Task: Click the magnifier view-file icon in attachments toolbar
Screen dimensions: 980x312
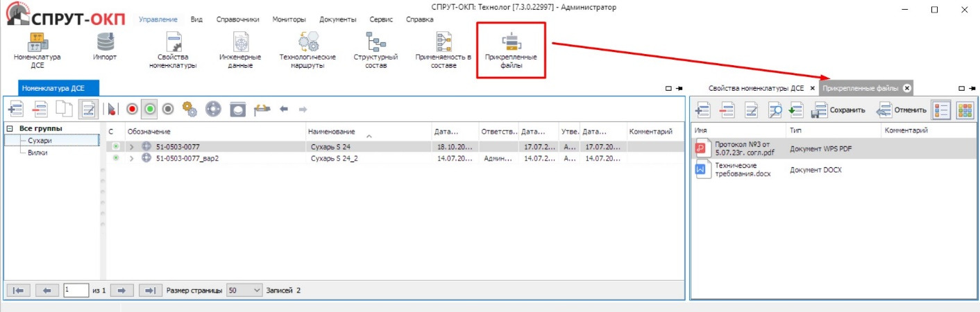Action: [775, 110]
